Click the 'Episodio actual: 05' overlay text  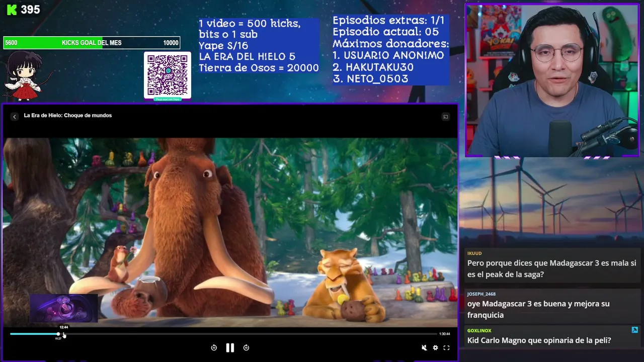pyautogui.click(x=385, y=32)
